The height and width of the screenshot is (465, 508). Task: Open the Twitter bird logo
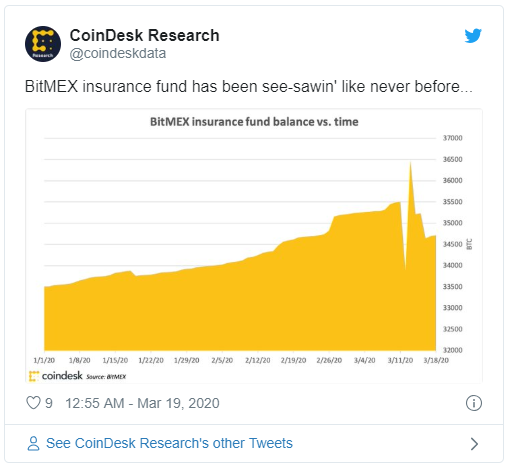point(473,36)
